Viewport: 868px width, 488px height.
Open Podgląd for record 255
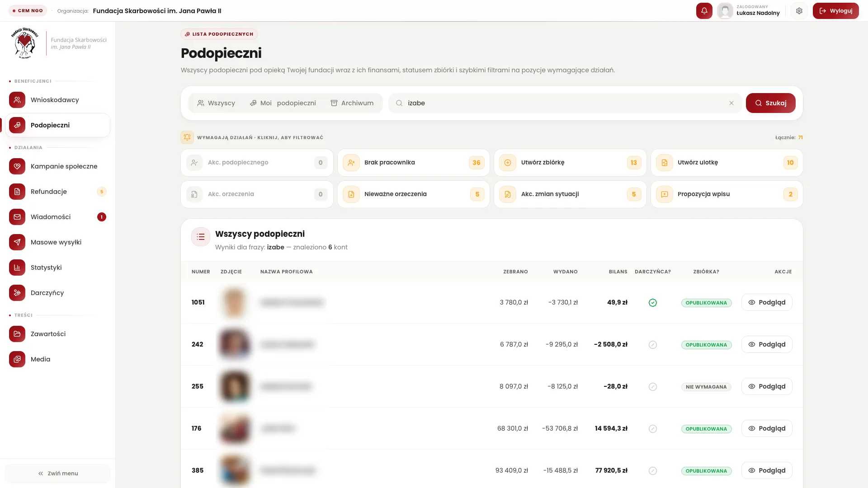click(x=767, y=386)
